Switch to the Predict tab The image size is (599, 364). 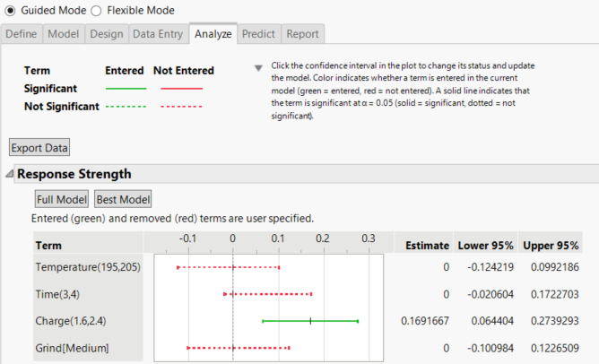click(258, 34)
